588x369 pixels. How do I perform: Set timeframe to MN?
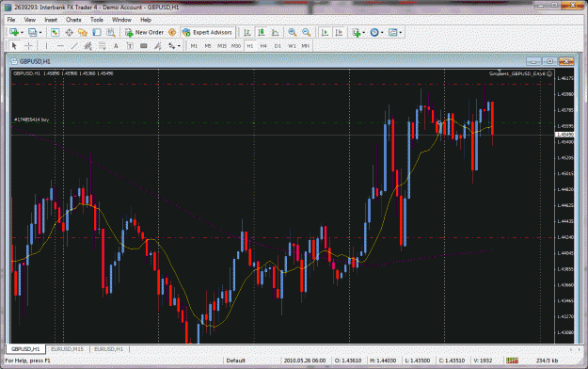pyautogui.click(x=305, y=46)
